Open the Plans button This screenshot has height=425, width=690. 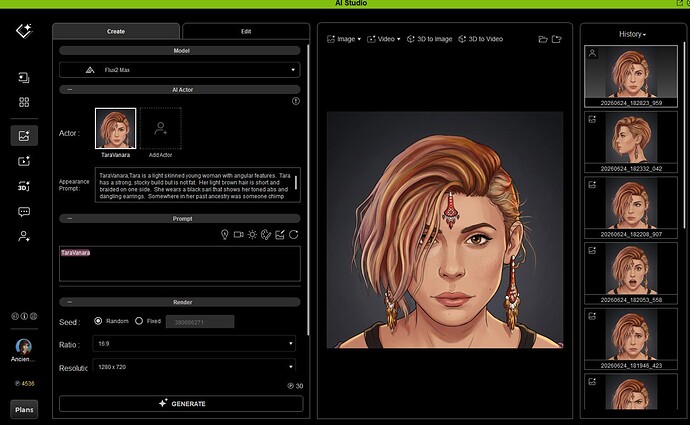24,410
